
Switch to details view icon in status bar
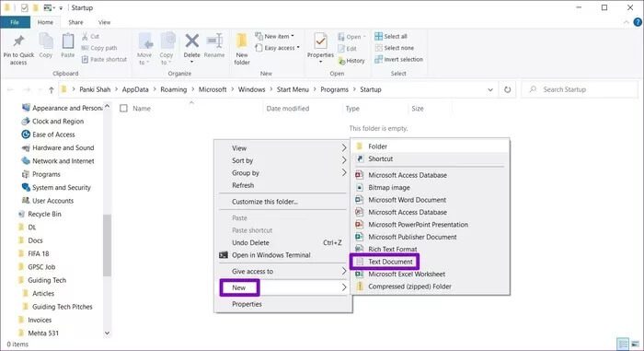[623, 344]
